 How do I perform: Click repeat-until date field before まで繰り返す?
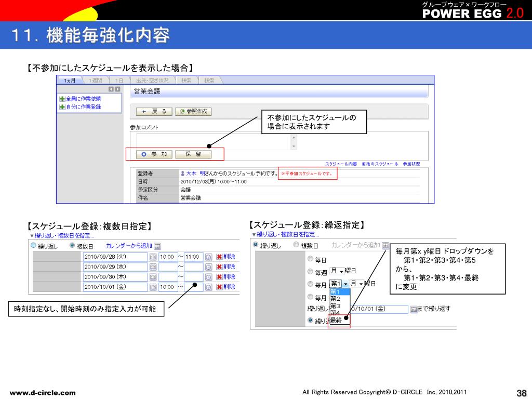(379, 309)
